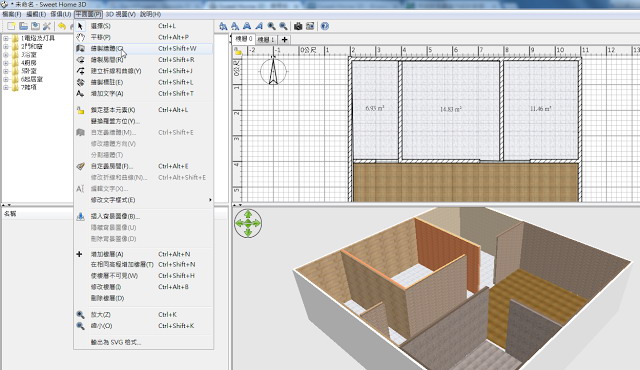Choose 在相同高程增加樓層(T) menu item
Viewport: 640px width, 370px height.
point(143,265)
